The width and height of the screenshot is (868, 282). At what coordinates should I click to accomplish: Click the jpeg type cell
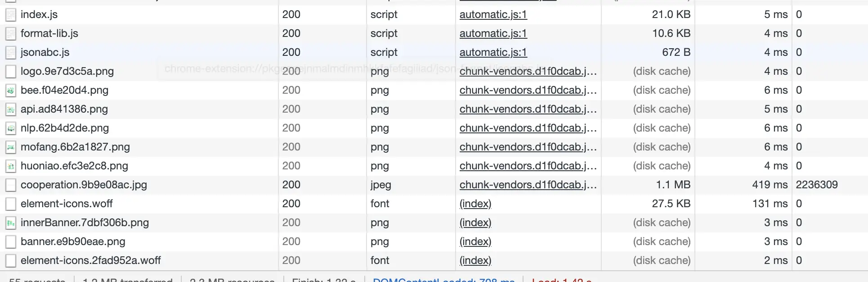380,185
